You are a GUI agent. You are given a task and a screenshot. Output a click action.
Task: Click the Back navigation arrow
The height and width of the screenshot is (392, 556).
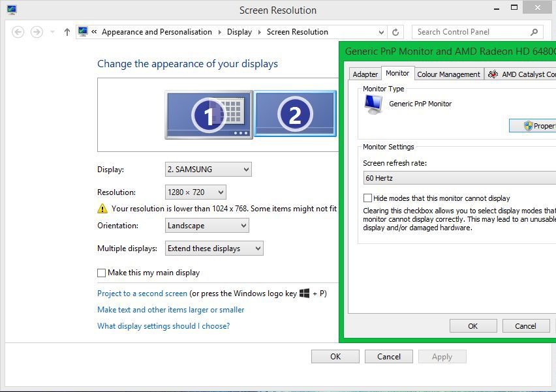[18, 32]
